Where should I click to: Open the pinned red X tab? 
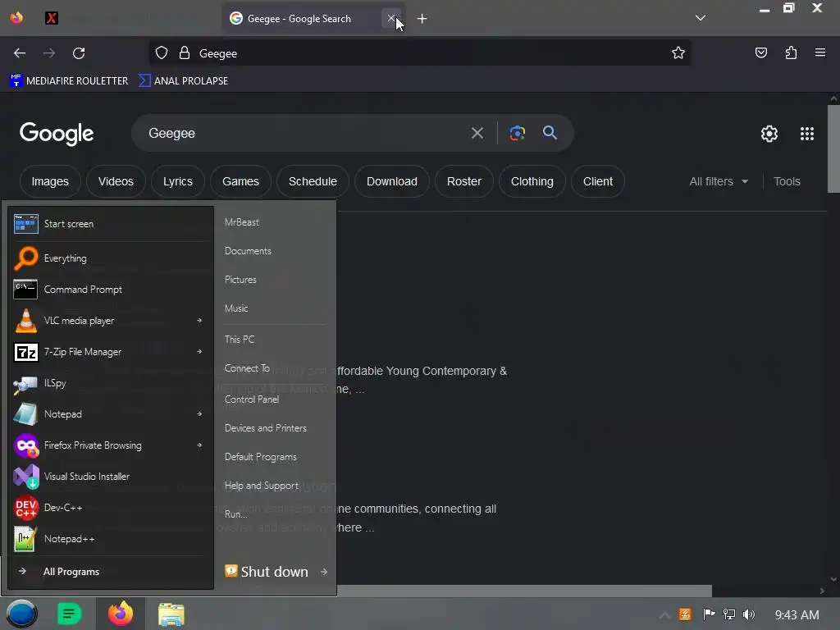pyautogui.click(x=52, y=18)
